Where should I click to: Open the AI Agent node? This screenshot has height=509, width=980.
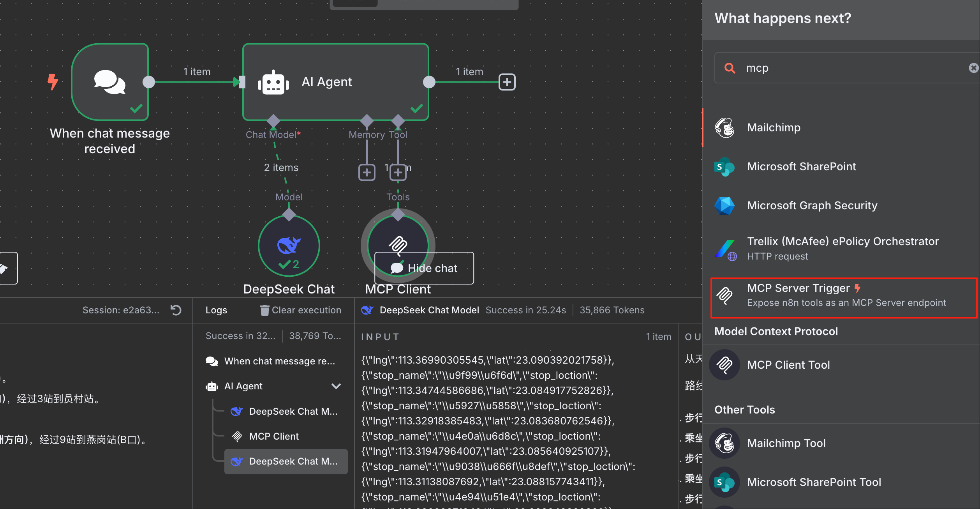tap(335, 82)
